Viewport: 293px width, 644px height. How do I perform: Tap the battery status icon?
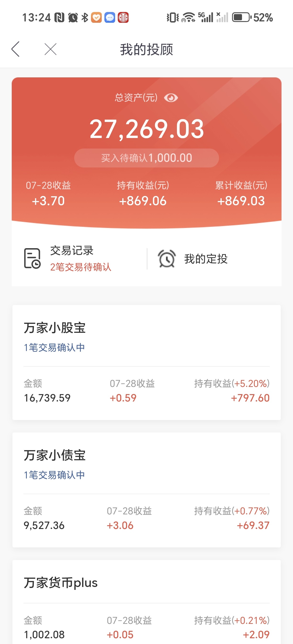click(242, 17)
